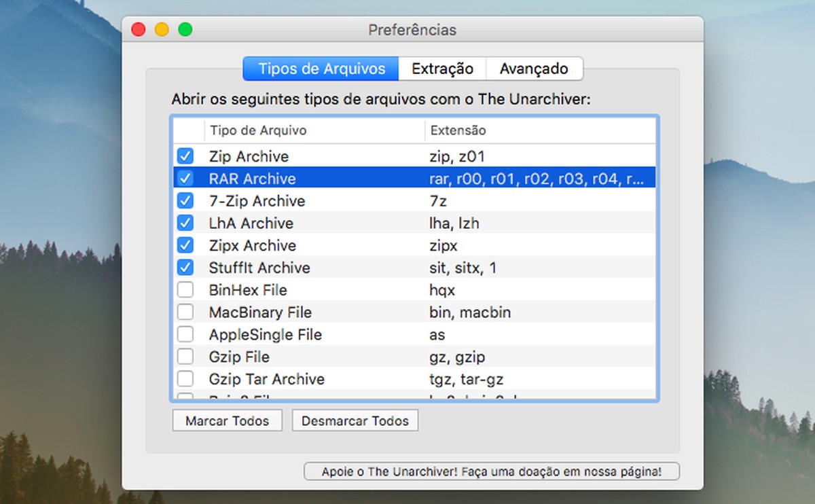This screenshot has height=504, width=815.
Task: Uncheck the 7-Zip Archive checkbox
Action: (x=185, y=200)
